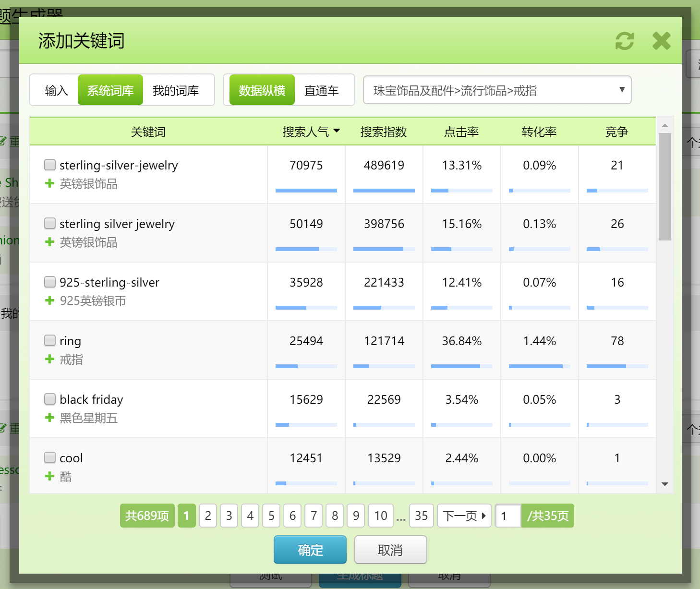The width and height of the screenshot is (700, 589).
Task: Click the scrollbar down arrow
Action: [665, 484]
